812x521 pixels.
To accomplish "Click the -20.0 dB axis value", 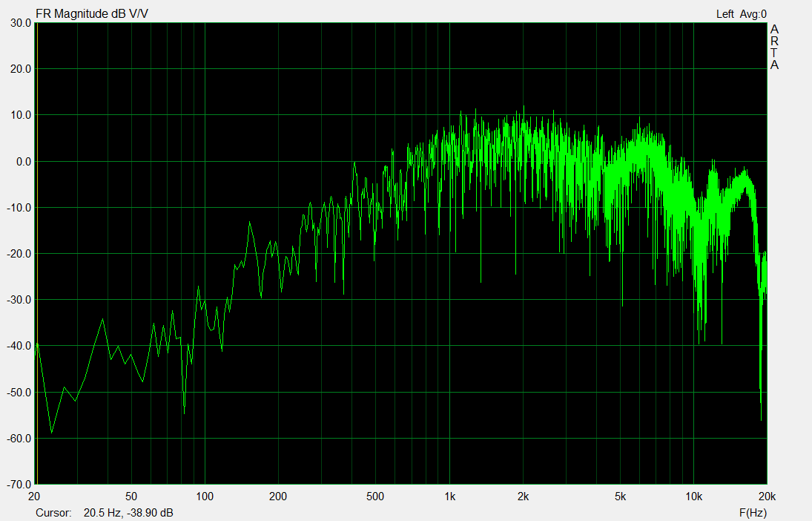I will point(19,254).
